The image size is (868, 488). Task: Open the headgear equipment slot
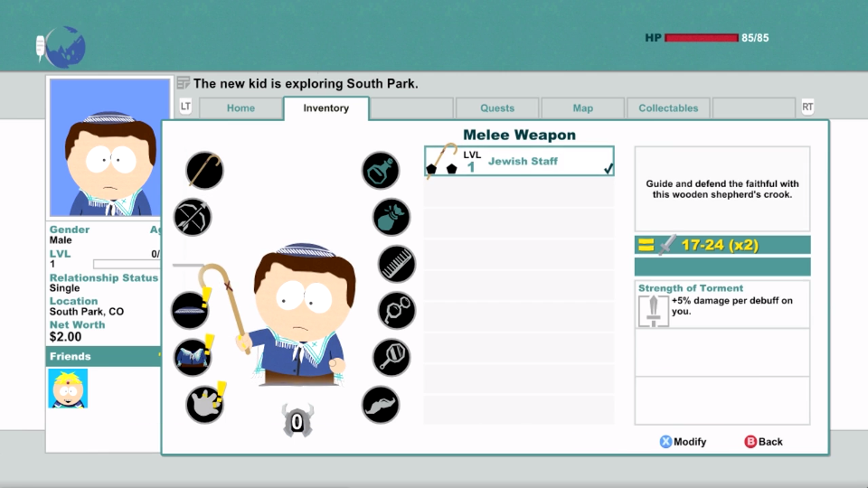pyautogui.click(x=190, y=310)
